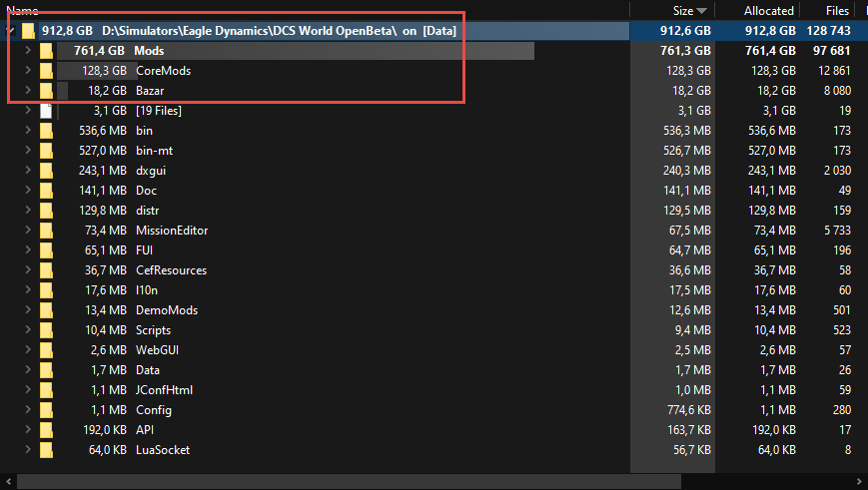Click the horizontal scrollbar thumb

350,482
